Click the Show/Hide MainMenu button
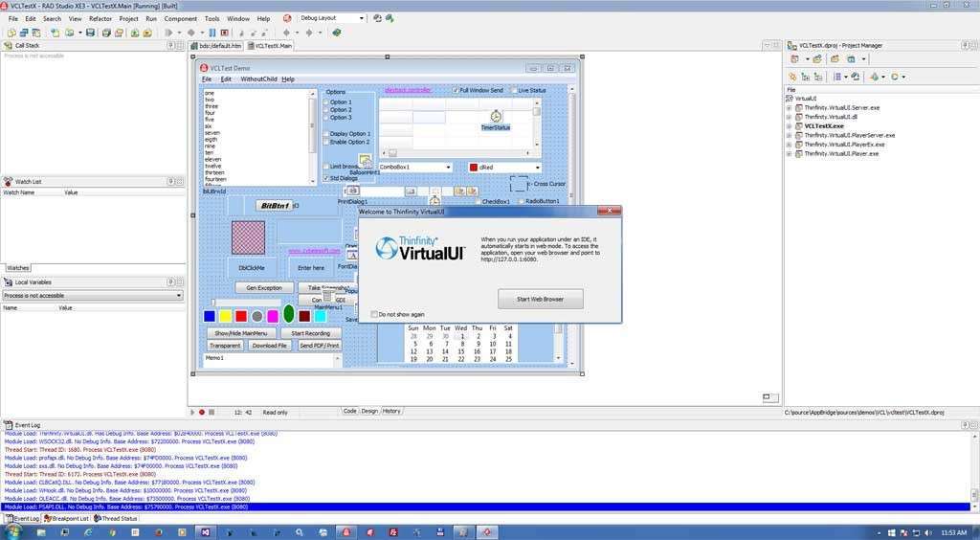The image size is (980, 540). (241, 334)
